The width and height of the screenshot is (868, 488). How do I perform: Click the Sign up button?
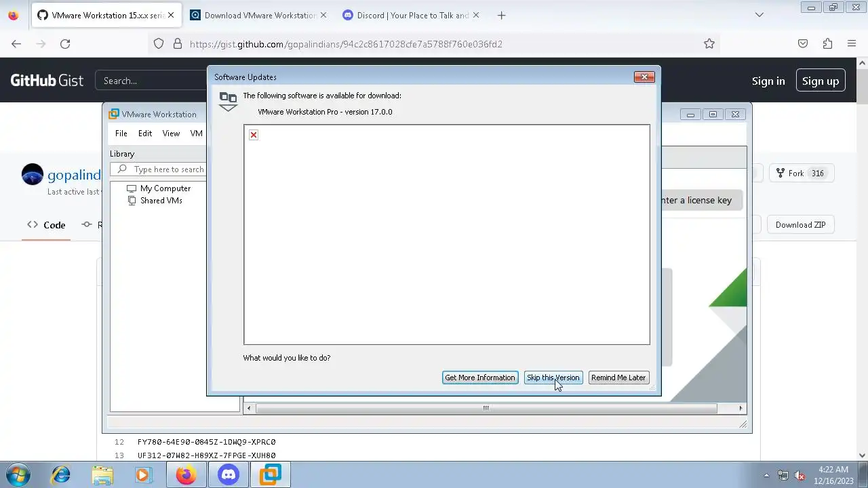click(821, 81)
